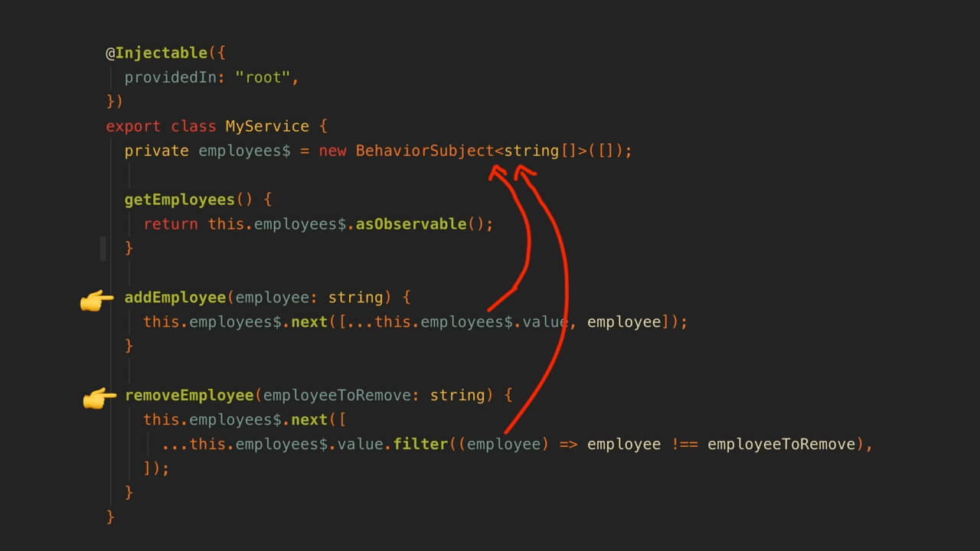This screenshot has height=551, width=980.
Task: Click the private keyword
Action: pyautogui.click(x=157, y=151)
